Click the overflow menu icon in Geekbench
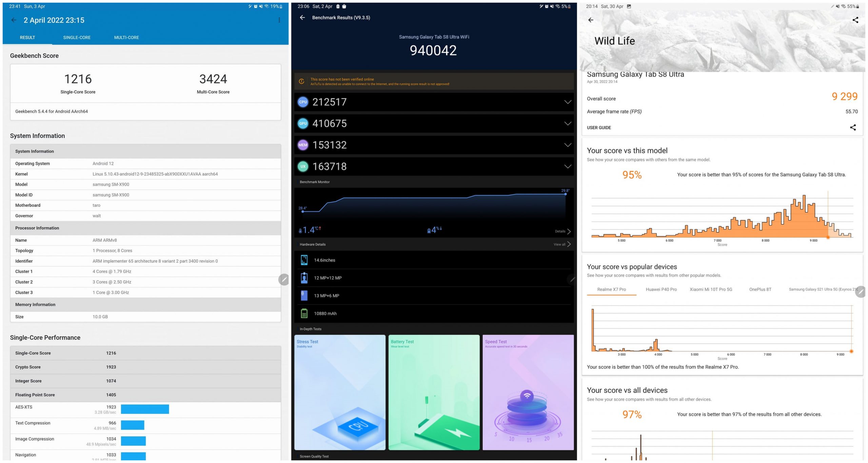The height and width of the screenshot is (463, 868). (279, 20)
